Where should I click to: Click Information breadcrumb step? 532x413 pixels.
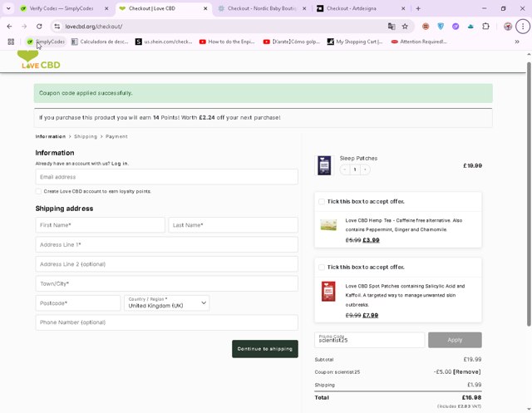[51, 136]
